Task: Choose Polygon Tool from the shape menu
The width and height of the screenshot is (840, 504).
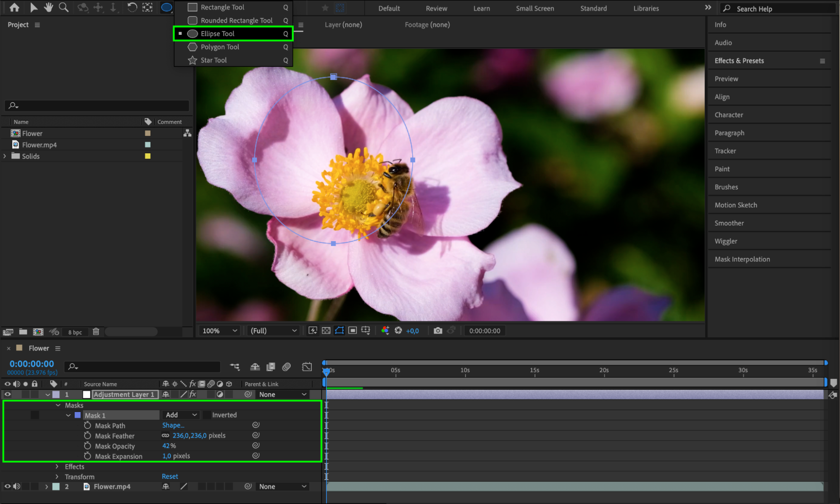Action: (x=220, y=47)
